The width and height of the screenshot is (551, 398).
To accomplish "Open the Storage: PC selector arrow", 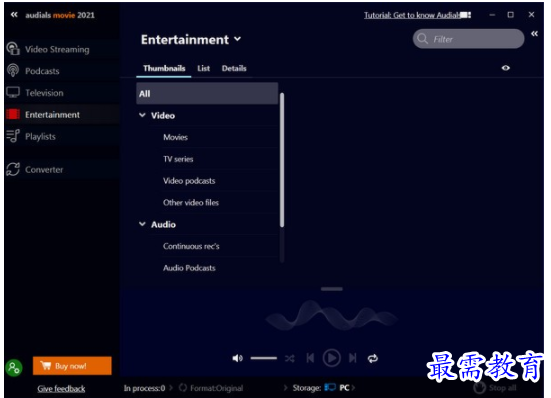I will pyautogui.click(x=353, y=388).
